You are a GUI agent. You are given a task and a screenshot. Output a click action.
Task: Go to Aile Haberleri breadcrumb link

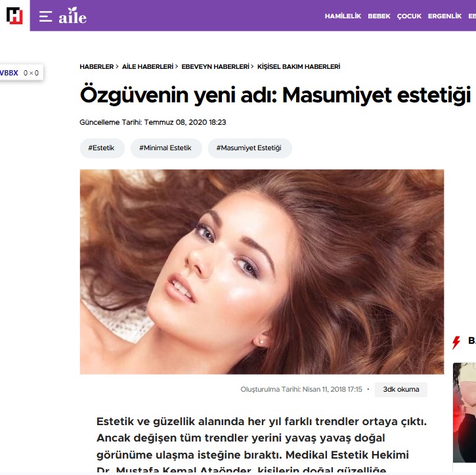tap(148, 66)
